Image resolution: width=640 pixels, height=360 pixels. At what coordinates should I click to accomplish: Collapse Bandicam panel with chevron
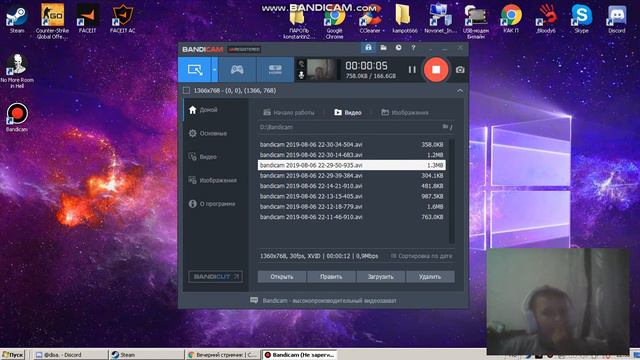(460, 91)
